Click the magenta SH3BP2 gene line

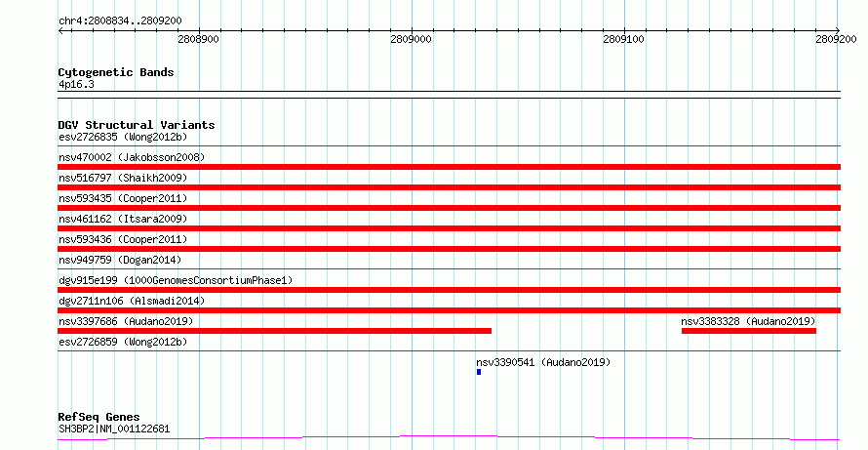[x=449, y=438]
